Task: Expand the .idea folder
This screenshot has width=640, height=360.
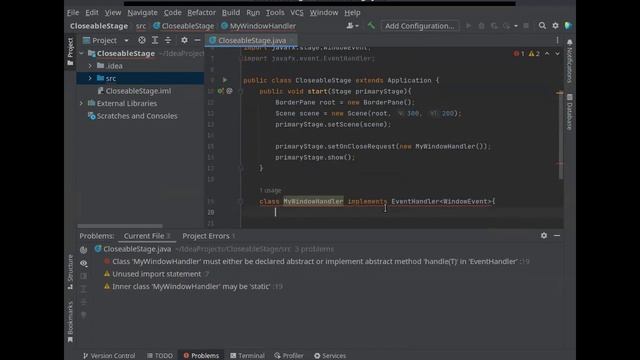Action: [90, 66]
